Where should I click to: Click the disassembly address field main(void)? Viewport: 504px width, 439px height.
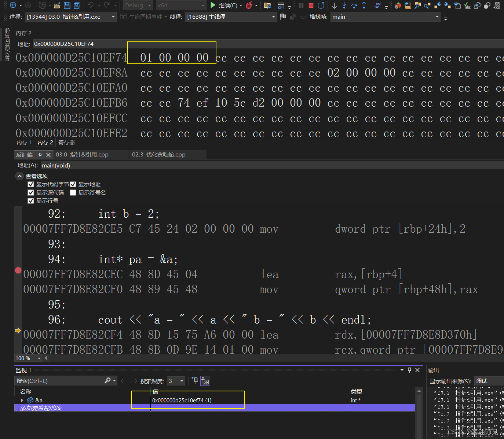coord(272,165)
